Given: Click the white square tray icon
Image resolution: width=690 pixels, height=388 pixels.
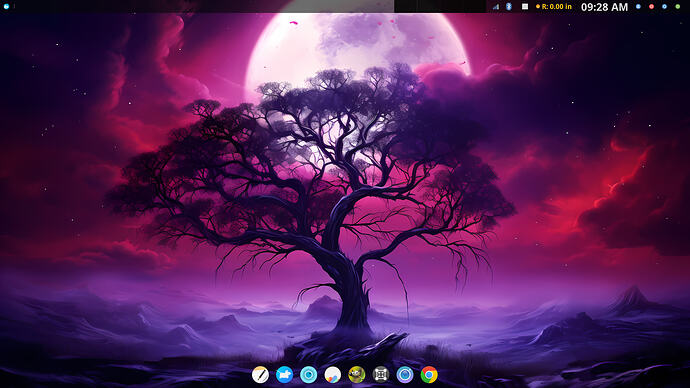Looking at the screenshot, I should 525,7.
